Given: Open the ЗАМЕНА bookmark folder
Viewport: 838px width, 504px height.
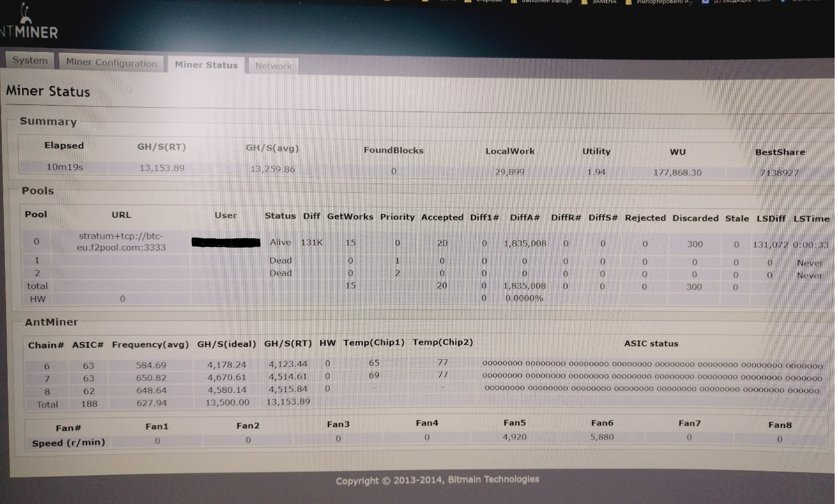Looking at the screenshot, I should pyautogui.click(x=598, y=2).
